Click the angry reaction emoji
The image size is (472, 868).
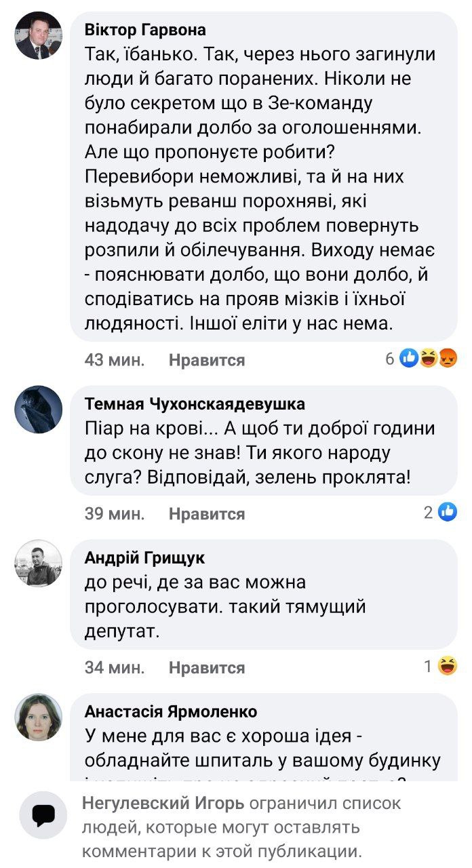click(x=448, y=358)
